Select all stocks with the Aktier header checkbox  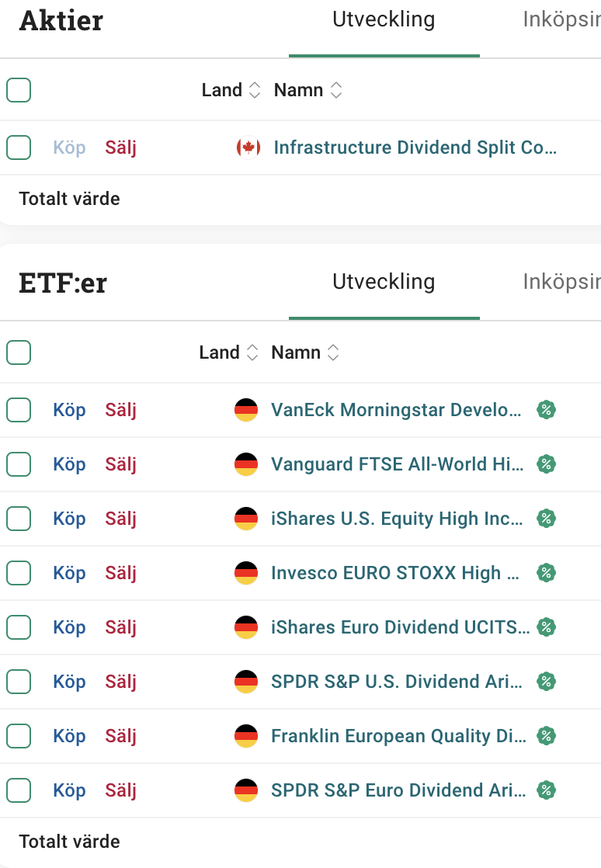[19, 90]
